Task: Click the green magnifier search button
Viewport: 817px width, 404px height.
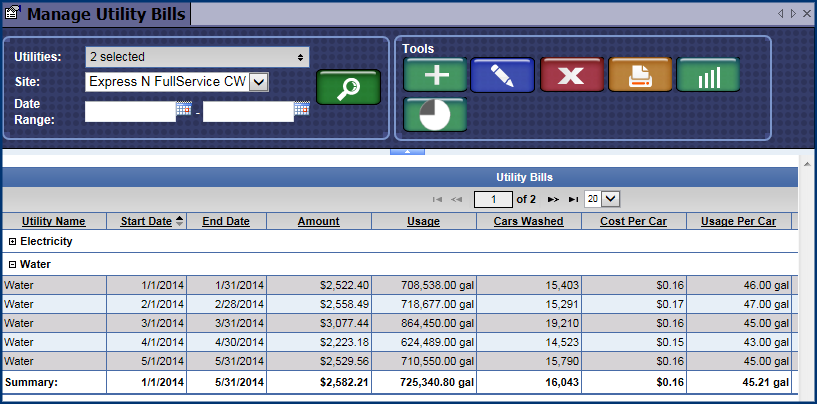Action: (348, 88)
